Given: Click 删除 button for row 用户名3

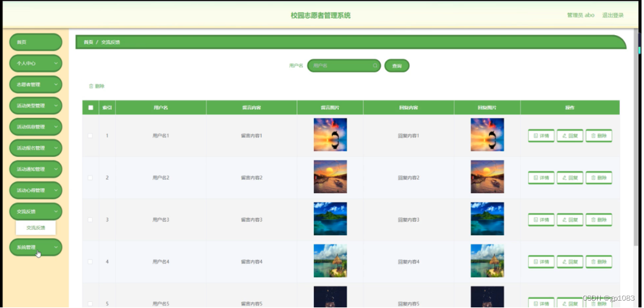Looking at the screenshot, I should 598,220.
